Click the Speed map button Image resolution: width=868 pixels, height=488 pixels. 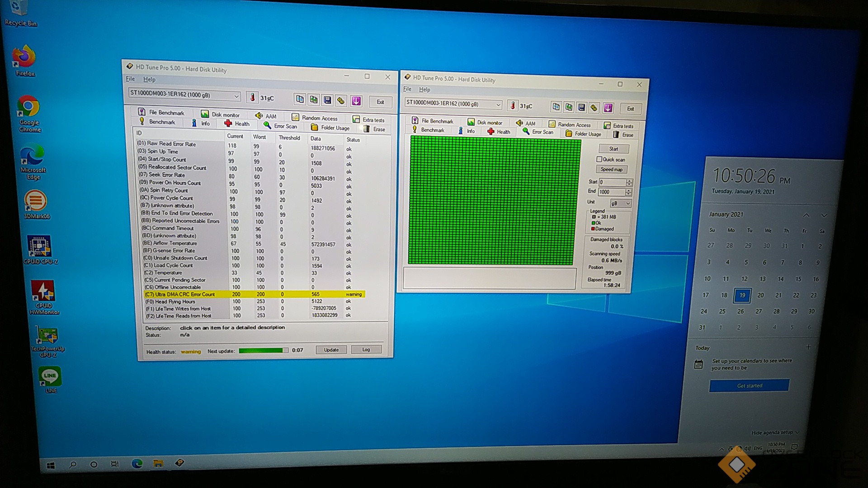pyautogui.click(x=612, y=169)
